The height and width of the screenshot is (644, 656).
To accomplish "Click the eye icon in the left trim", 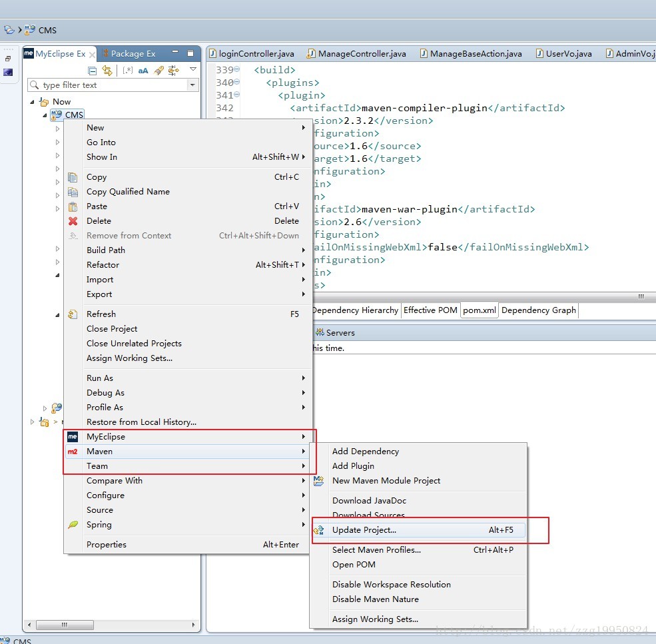I will pos(8,73).
